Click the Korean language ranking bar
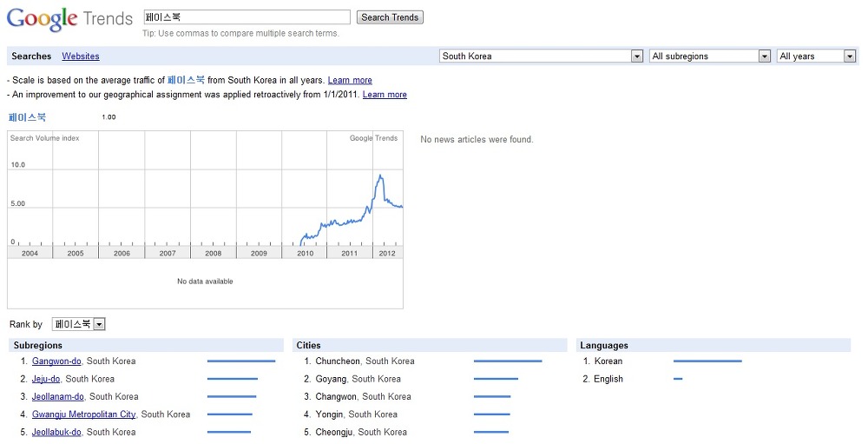 click(x=707, y=361)
